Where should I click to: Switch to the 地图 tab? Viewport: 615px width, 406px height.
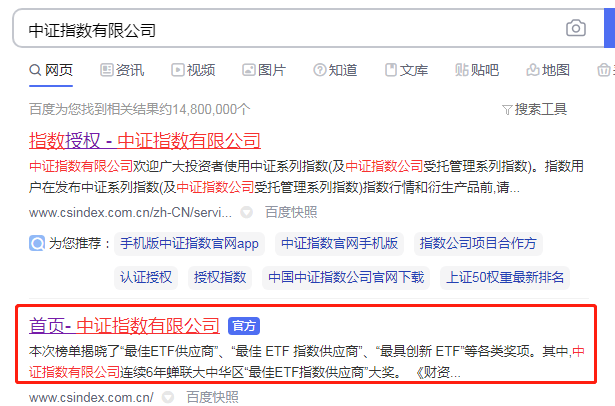pyautogui.click(x=548, y=70)
